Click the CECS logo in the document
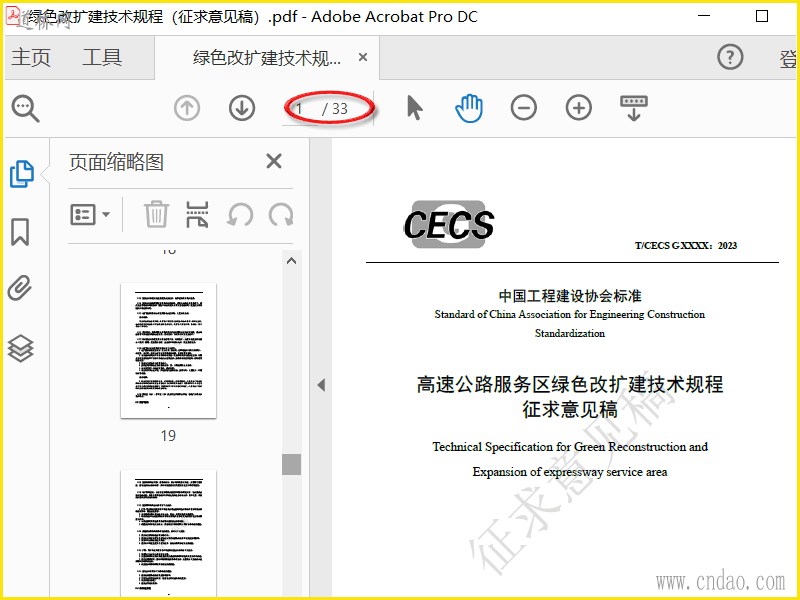Screen dimensions: 800x600 pos(449,224)
